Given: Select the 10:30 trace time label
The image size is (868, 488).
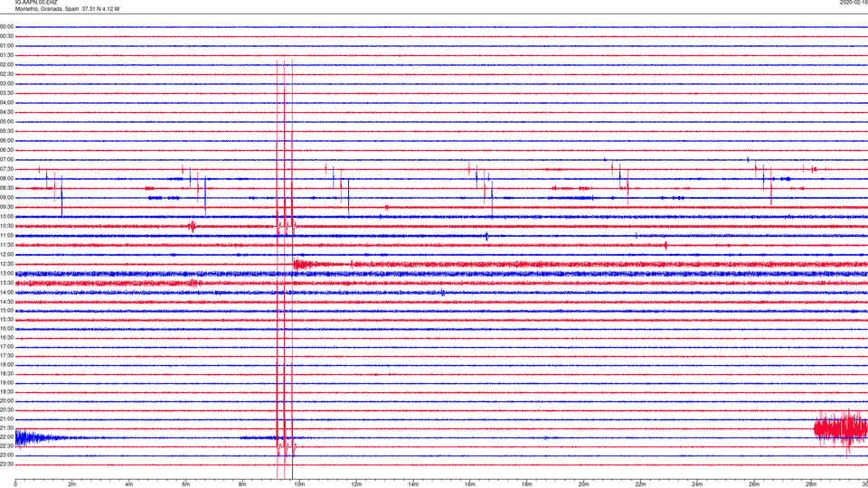Looking at the screenshot, I should pos(6,226).
